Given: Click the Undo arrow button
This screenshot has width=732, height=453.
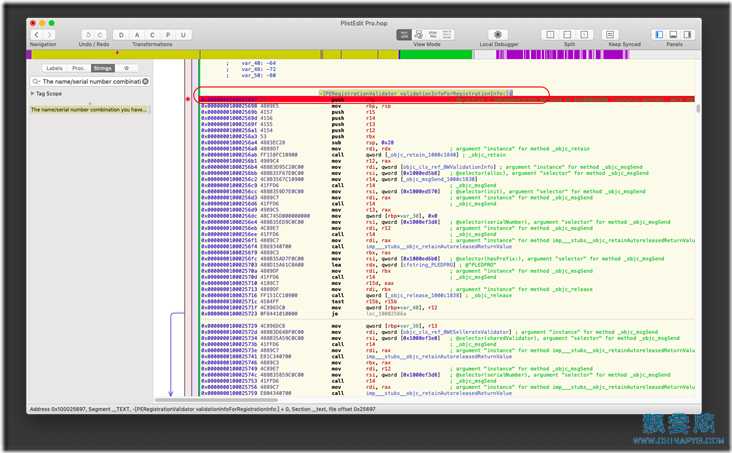Looking at the screenshot, I should tap(88, 35).
